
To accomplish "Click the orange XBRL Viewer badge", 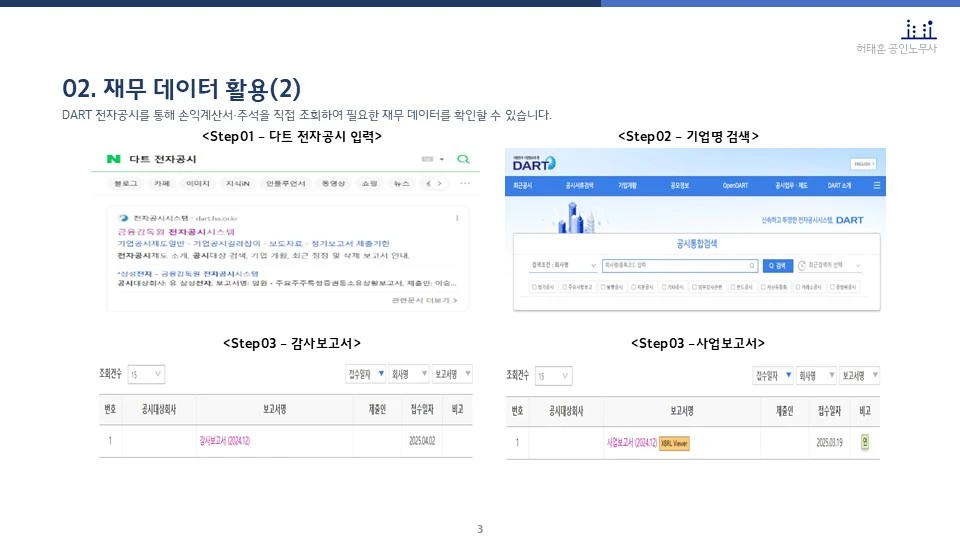I will 674,443.
